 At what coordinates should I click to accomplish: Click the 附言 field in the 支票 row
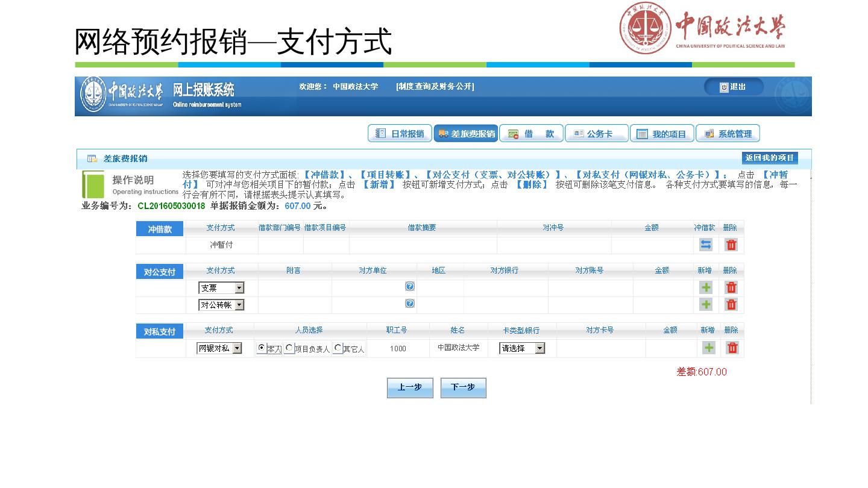point(295,288)
